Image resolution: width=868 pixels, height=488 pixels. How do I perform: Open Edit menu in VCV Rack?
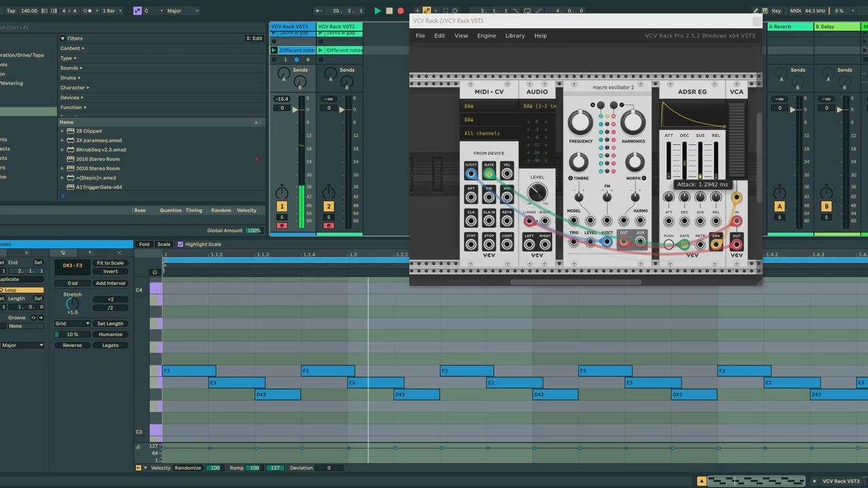click(x=439, y=36)
